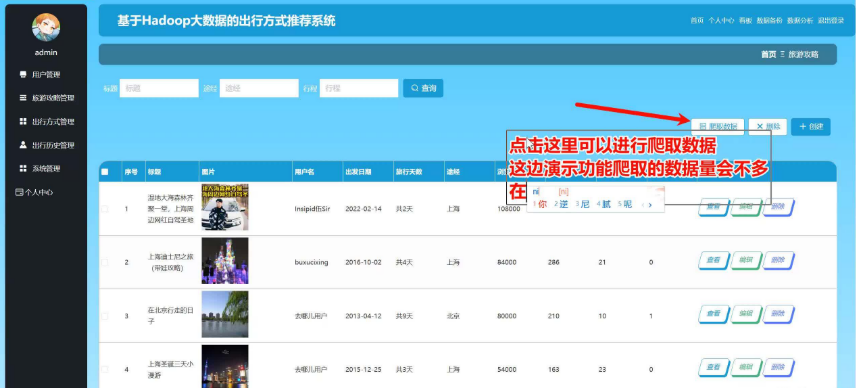The height and width of the screenshot is (388, 856).
Task: Click 编辑 for row 1
Action: pyautogui.click(x=746, y=207)
